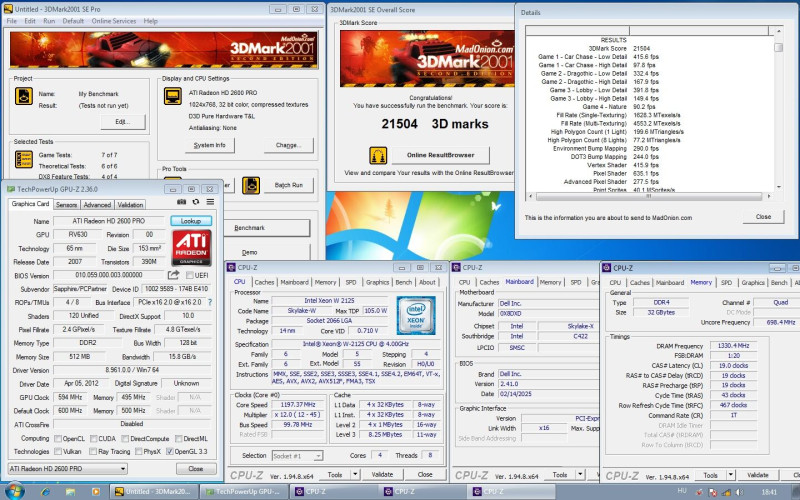Expand Tools arrow in CPU-Z processor window

pyautogui.click(x=355, y=474)
